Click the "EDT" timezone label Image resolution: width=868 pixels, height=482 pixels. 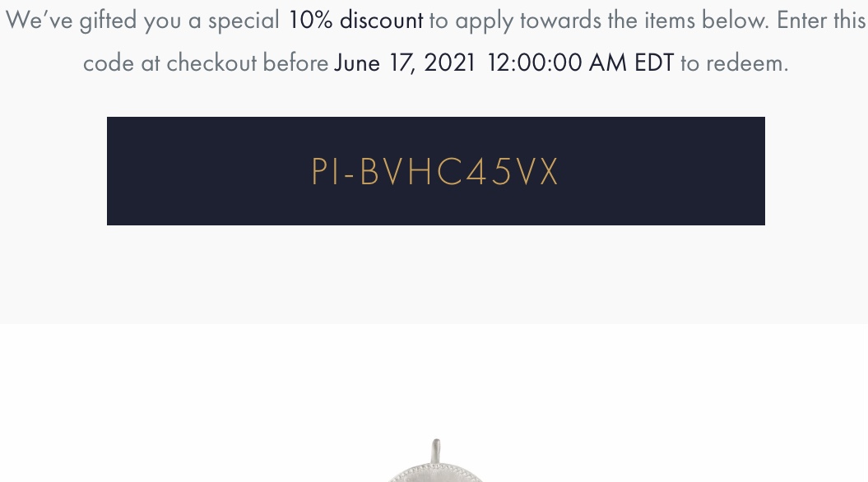point(653,63)
